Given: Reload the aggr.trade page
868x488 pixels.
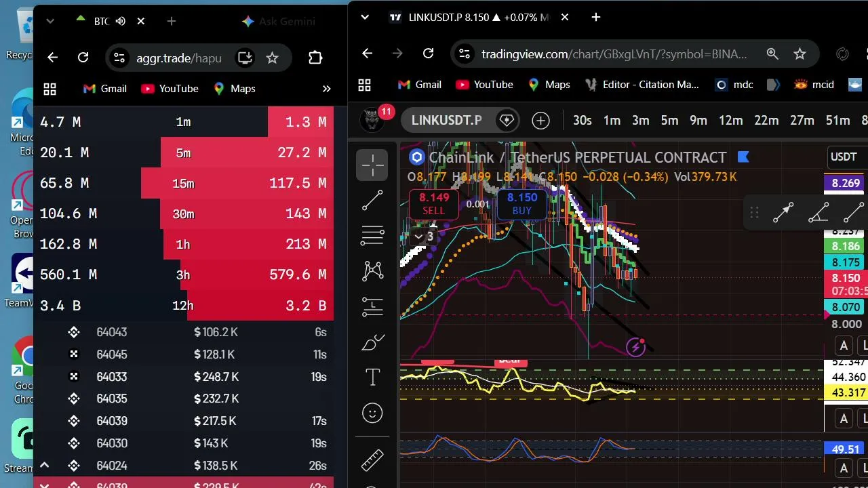Looking at the screenshot, I should pyautogui.click(x=83, y=58).
